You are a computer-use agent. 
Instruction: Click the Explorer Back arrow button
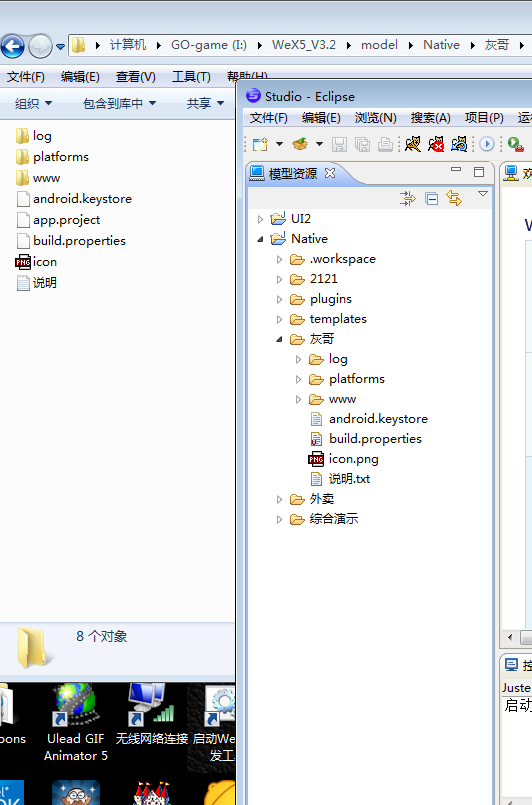(x=12, y=47)
